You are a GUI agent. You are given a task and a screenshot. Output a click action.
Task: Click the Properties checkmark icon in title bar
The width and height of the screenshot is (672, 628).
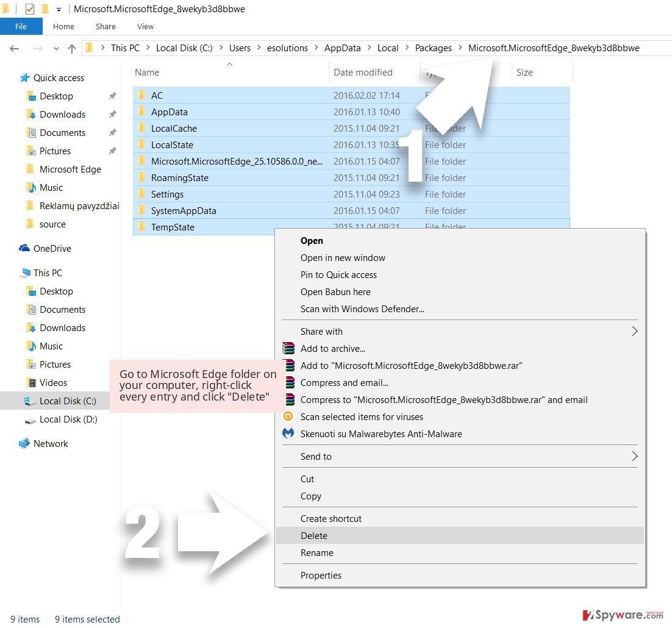pyautogui.click(x=29, y=9)
